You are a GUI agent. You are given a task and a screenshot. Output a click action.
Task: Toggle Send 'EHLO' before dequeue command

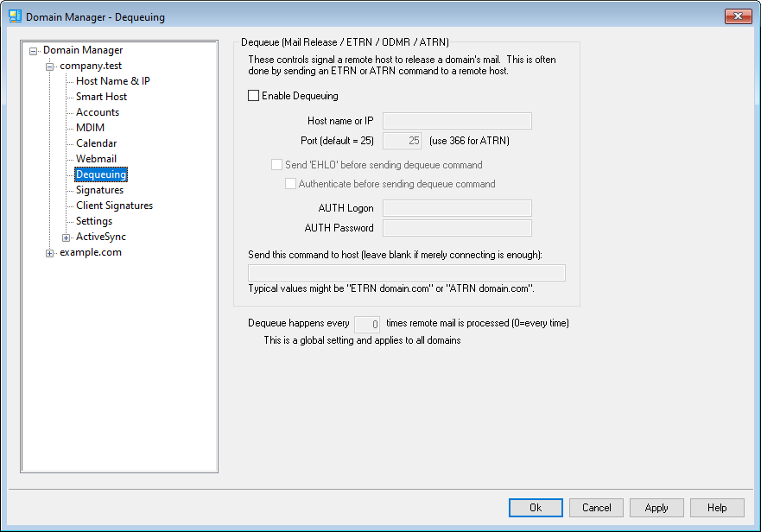276,165
